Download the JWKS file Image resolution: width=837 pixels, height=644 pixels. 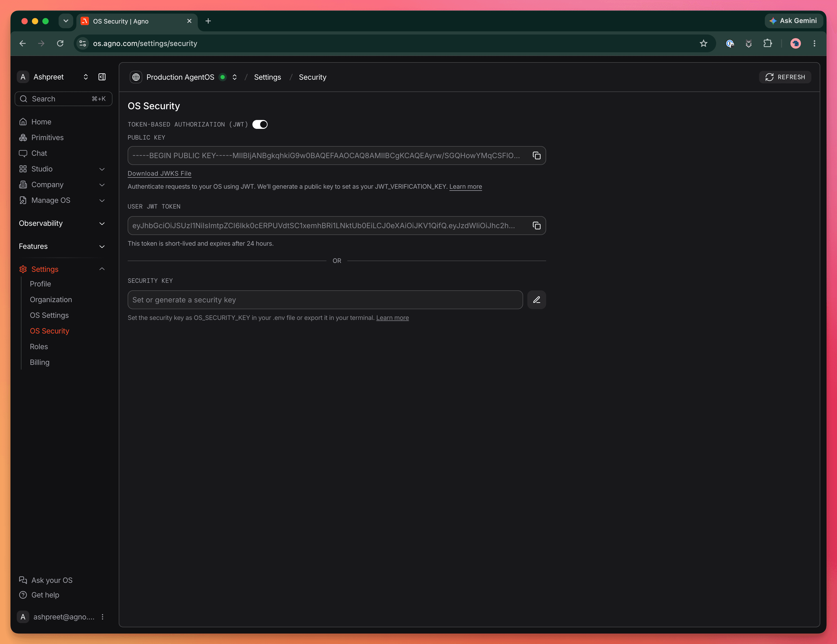(x=160, y=174)
